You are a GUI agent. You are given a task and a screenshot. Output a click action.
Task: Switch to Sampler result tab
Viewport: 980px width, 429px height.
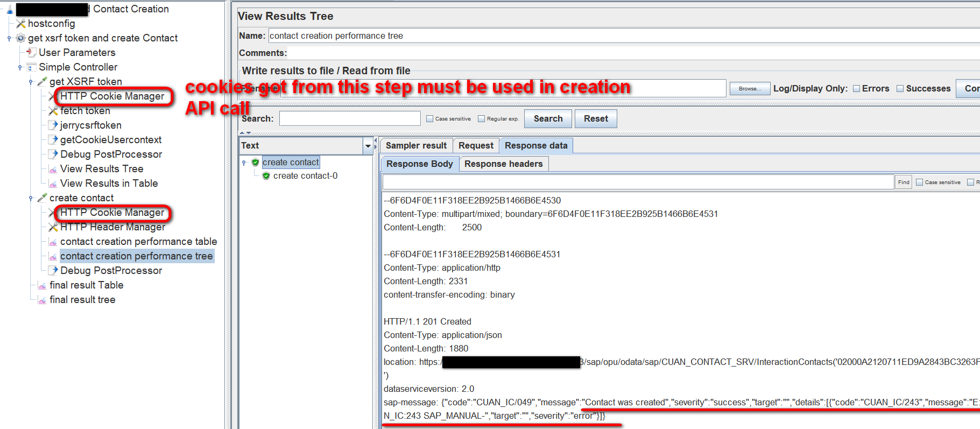[x=416, y=146]
